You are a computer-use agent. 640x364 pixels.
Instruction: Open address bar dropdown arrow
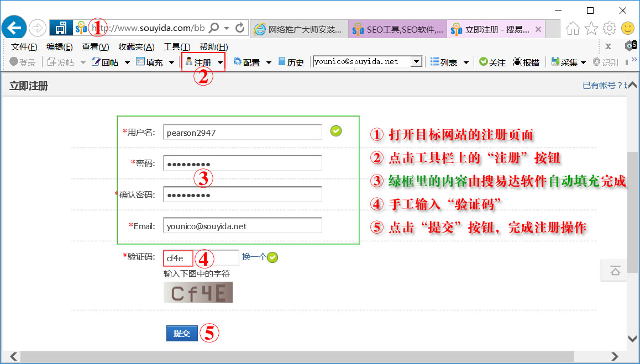(x=227, y=28)
